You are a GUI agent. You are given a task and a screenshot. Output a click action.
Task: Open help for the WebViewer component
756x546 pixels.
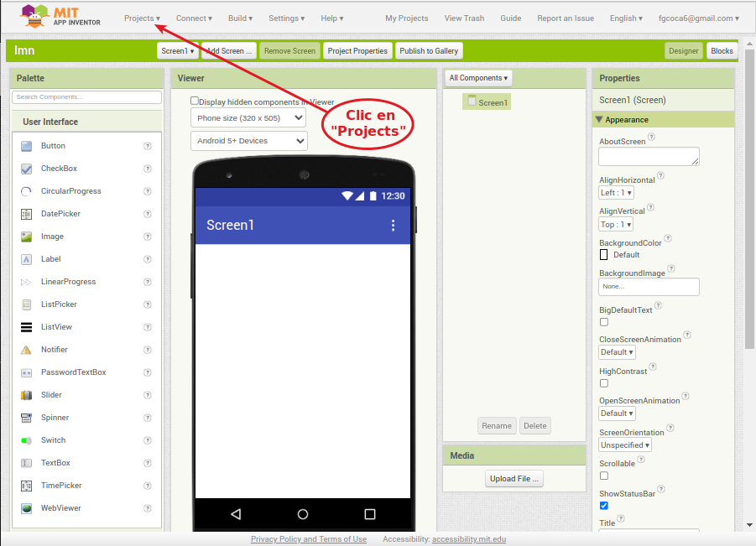coord(148,508)
